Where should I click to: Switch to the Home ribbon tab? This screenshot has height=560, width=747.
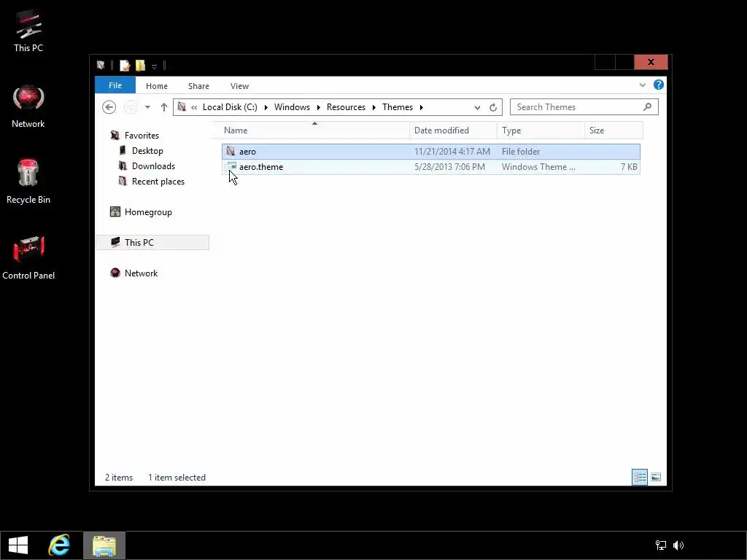(x=157, y=86)
